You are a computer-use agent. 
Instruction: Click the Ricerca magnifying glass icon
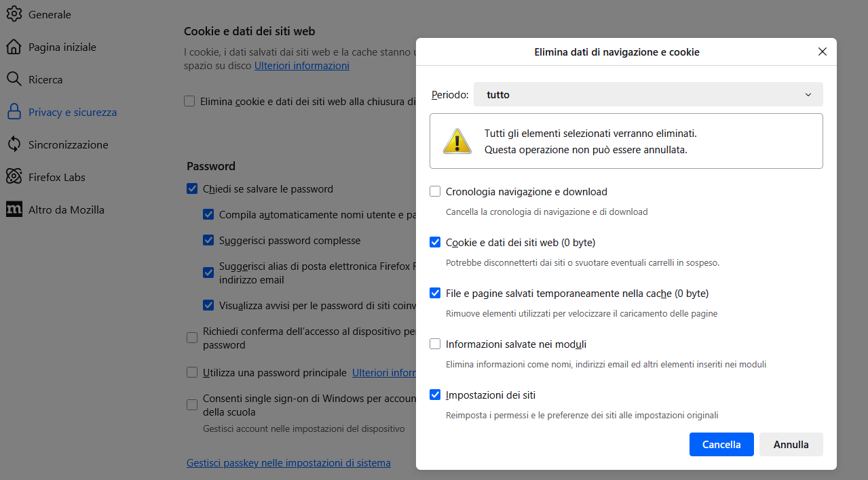14,79
